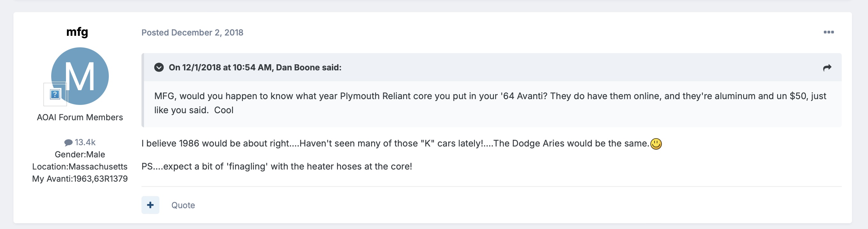Collapse the Dan Boone quote block

click(159, 67)
